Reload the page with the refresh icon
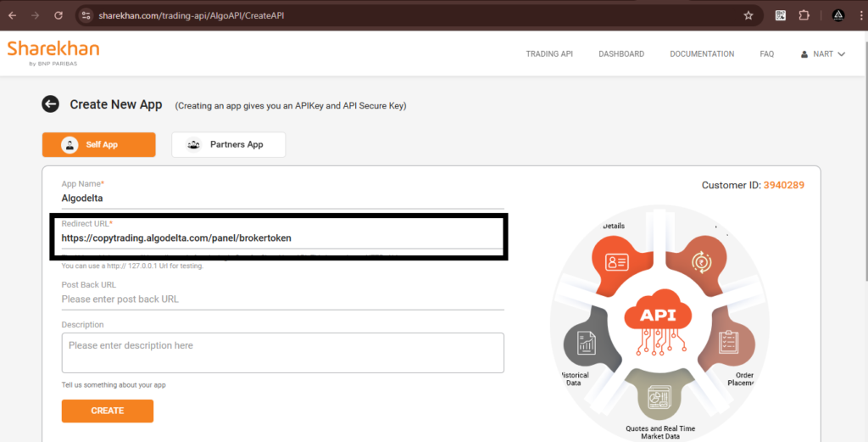The height and width of the screenshot is (442, 868). point(58,15)
